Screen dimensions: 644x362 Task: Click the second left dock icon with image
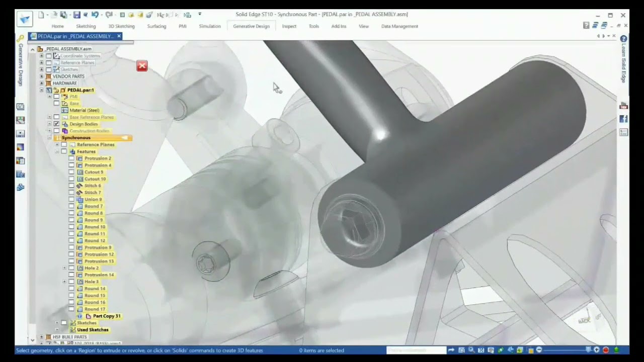tap(21, 120)
